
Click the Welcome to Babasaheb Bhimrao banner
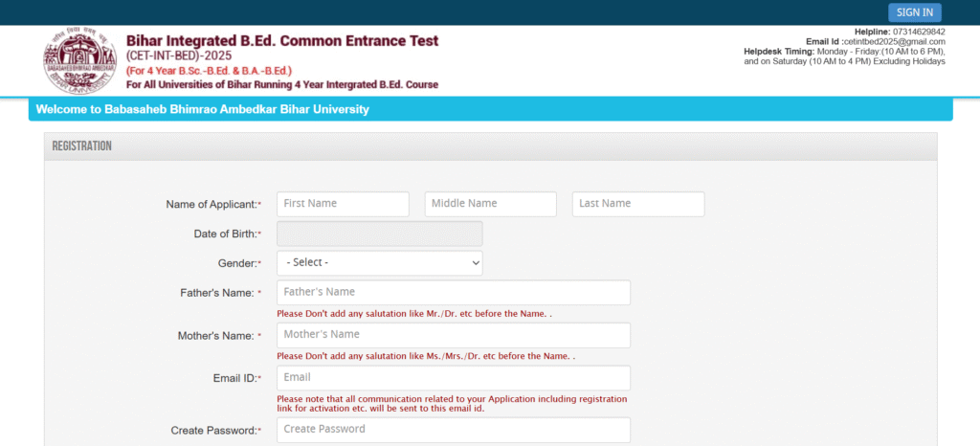[202, 110]
